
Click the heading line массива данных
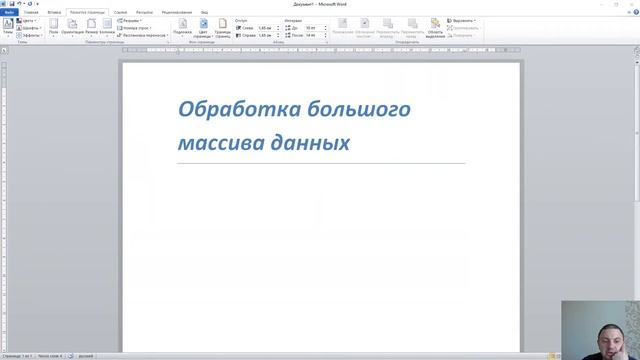point(264,143)
